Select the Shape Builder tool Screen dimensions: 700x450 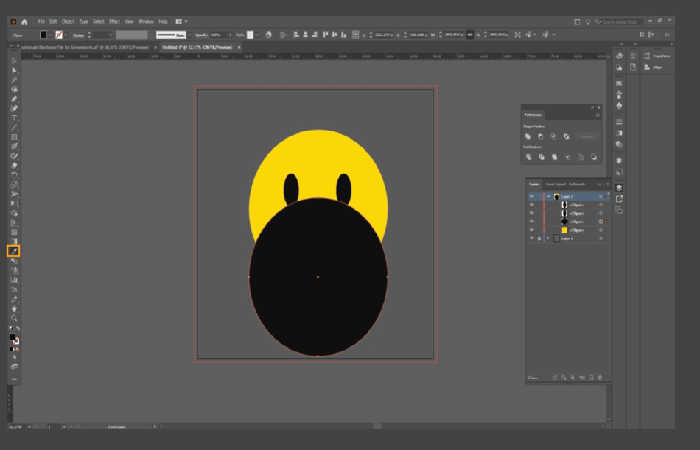[x=14, y=213]
